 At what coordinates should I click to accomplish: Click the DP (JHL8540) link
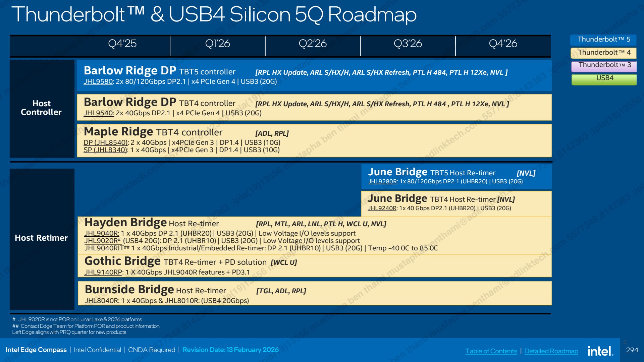coord(106,142)
